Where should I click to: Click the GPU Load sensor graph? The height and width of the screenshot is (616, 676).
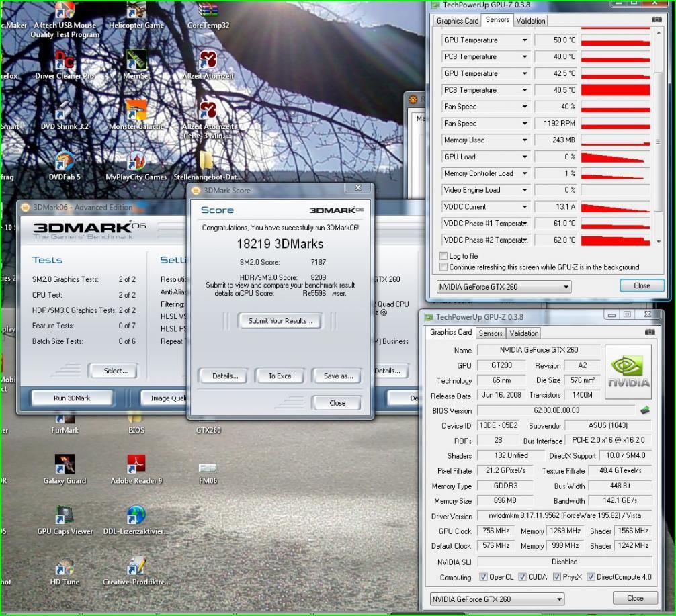pyautogui.click(x=616, y=157)
